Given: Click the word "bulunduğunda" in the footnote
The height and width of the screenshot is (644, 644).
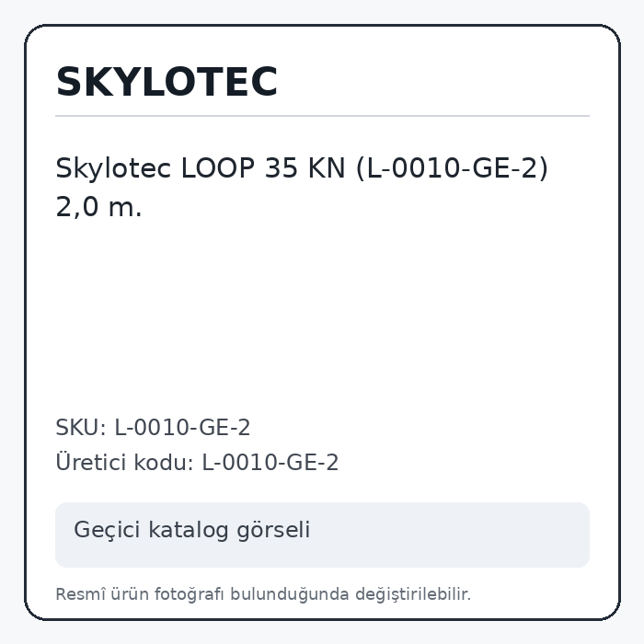Looking at the screenshot, I should coord(289,594).
